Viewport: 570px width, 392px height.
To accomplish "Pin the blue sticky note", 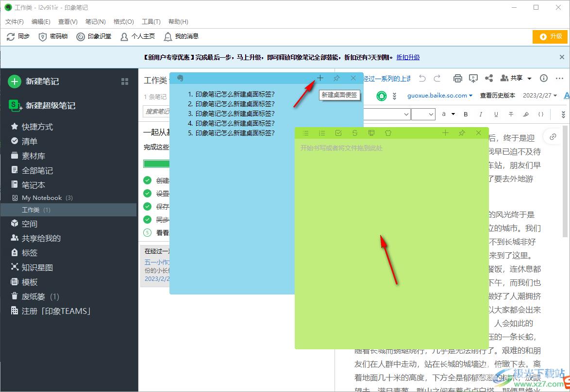I will pos(336,78).
